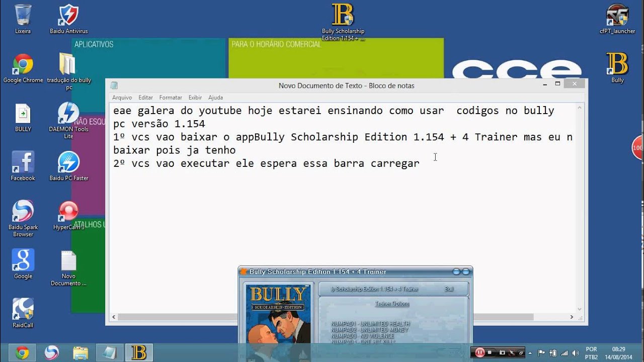Select the BULLY file icon on the desktop
644x362 pixels.
point(23,118)
